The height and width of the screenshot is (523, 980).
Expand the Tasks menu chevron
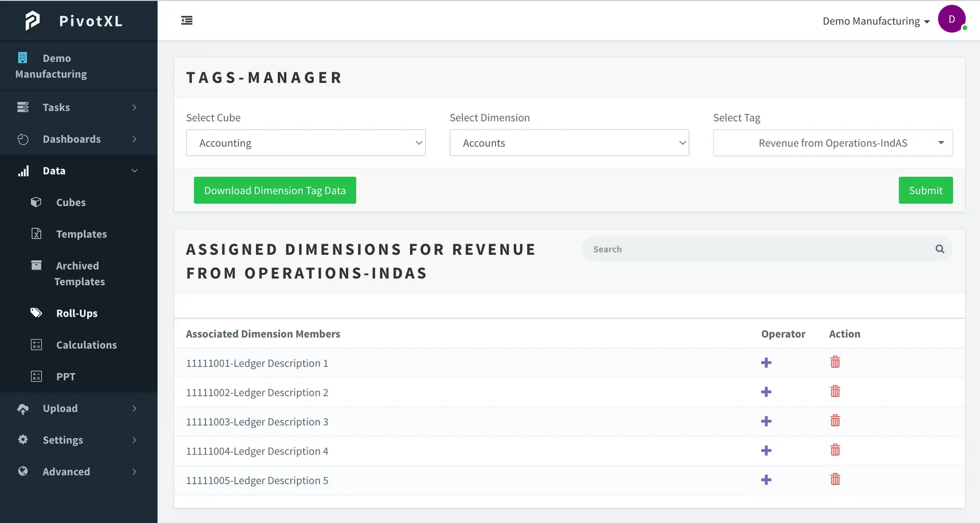(134, 107)
